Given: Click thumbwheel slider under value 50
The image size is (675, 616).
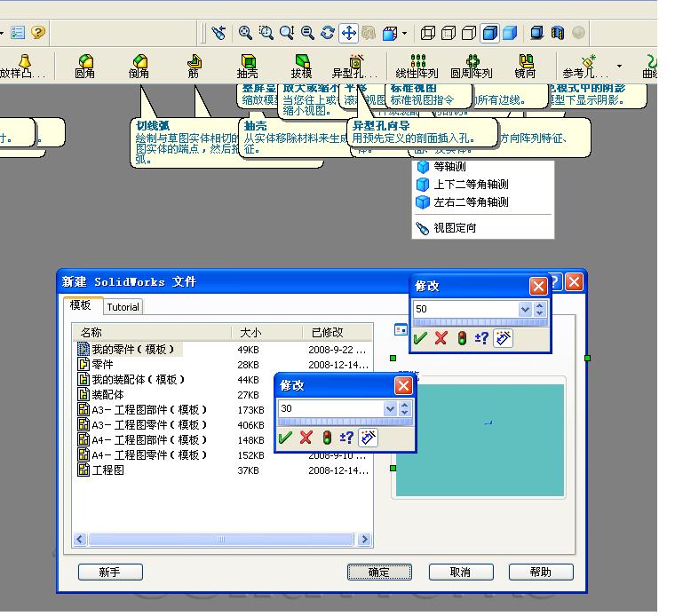Looking at the screenshot, I should tap(480, 322).
